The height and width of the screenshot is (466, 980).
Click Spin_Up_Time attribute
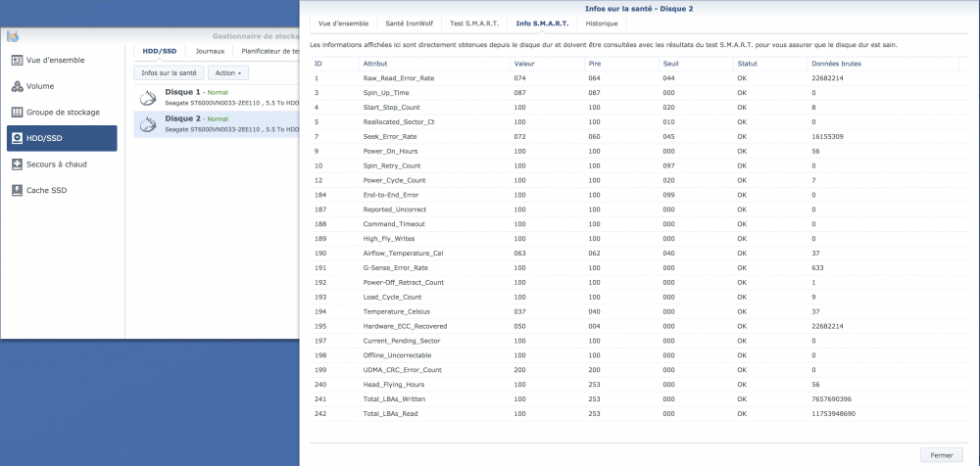385,92
